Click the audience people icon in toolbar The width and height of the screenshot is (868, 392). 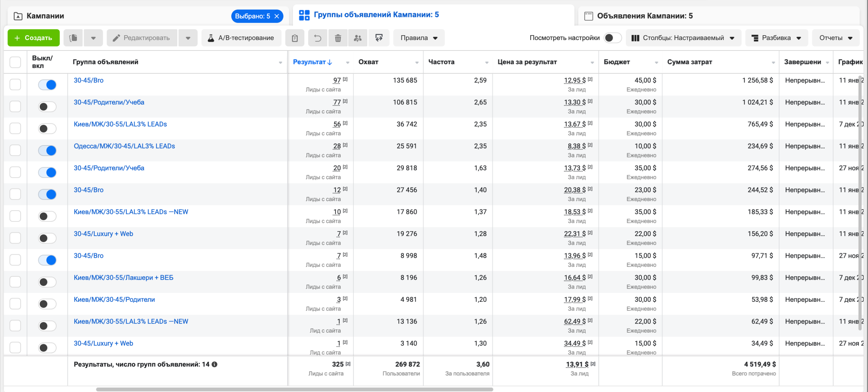tap(357, 38)
